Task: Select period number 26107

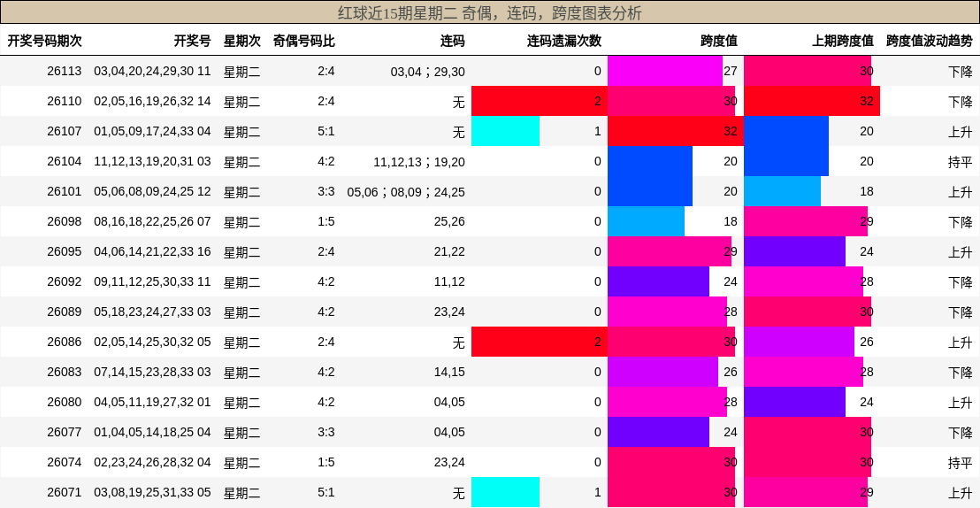Action: pyautogui.click(x=65, y=131)
